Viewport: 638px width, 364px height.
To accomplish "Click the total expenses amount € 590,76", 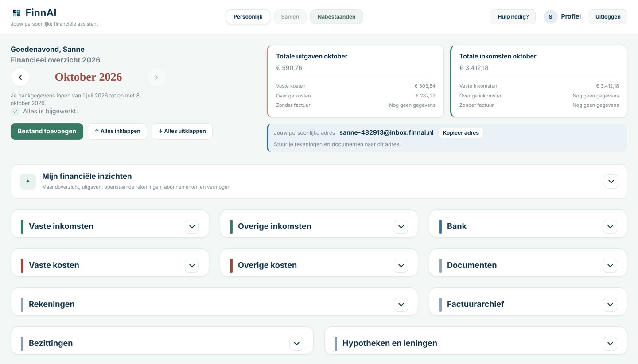I will click(x=289, y=68).
